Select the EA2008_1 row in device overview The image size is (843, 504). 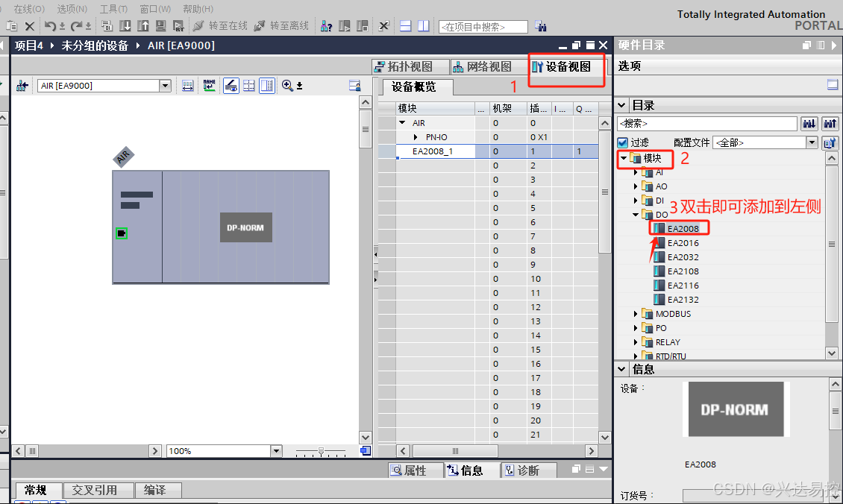tap(488, 151)
